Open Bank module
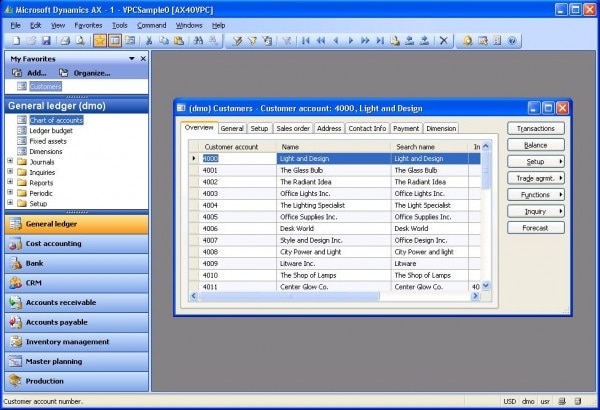Viewport: 600px width, 410px height. [x=77, y=263]
